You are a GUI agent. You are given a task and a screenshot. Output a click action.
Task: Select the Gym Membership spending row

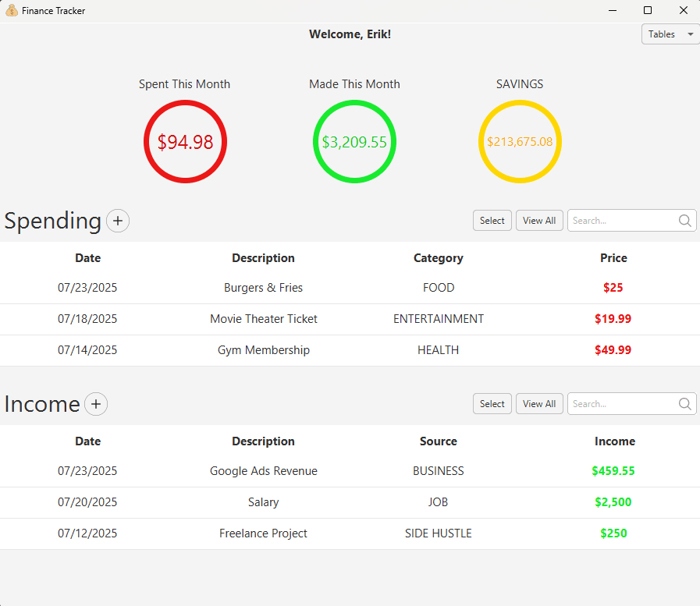pyautogui.click(x=263, y=350)
